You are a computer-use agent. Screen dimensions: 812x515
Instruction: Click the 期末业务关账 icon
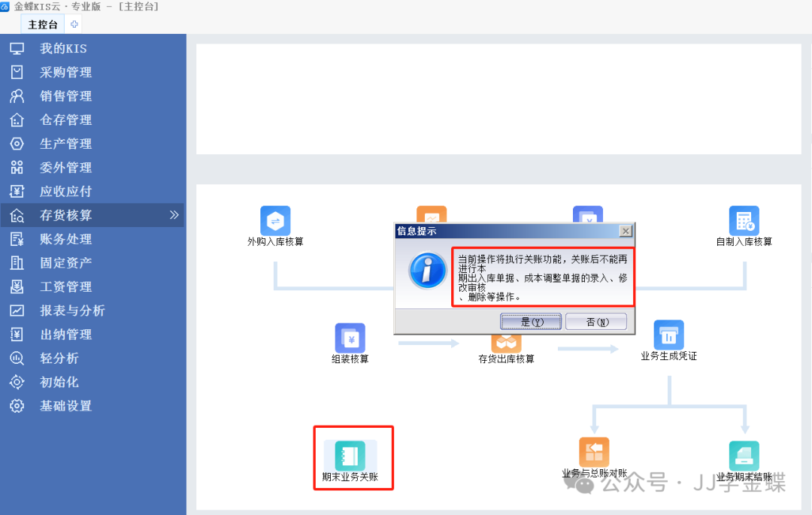click(x=350, y=456)
